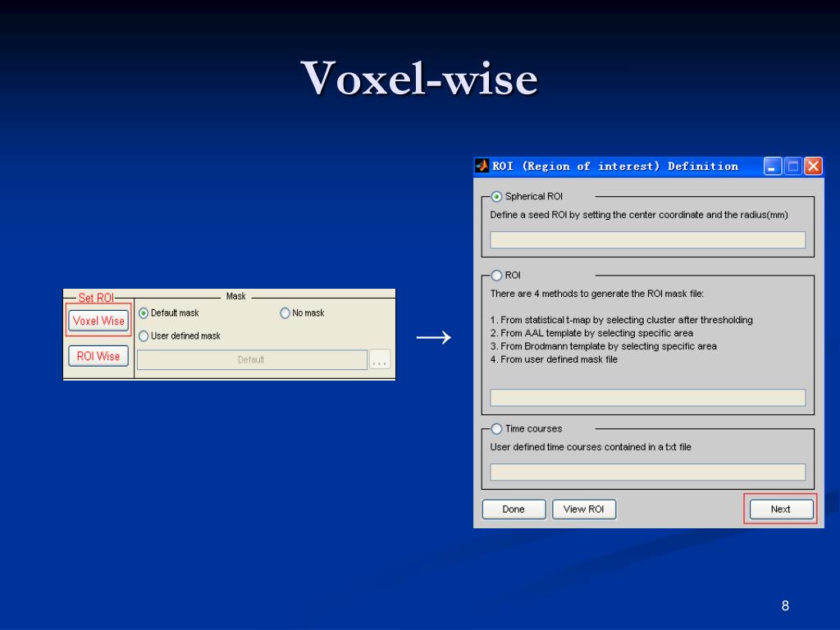Click the Done button

point(514,509)
